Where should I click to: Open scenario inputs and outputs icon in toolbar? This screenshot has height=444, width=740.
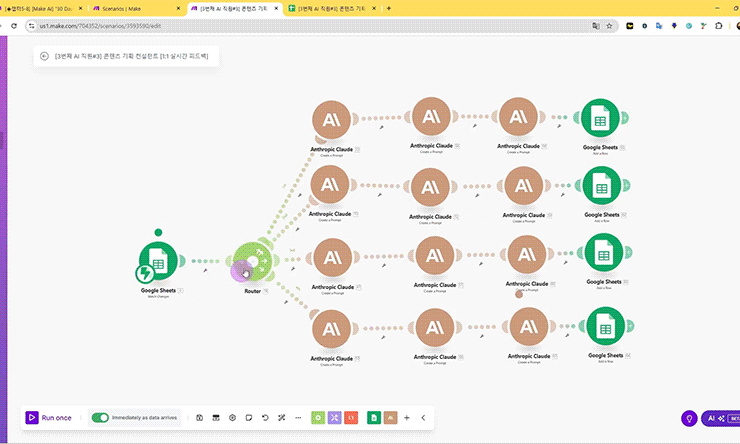pyautogui.click(x=216, y=418)
